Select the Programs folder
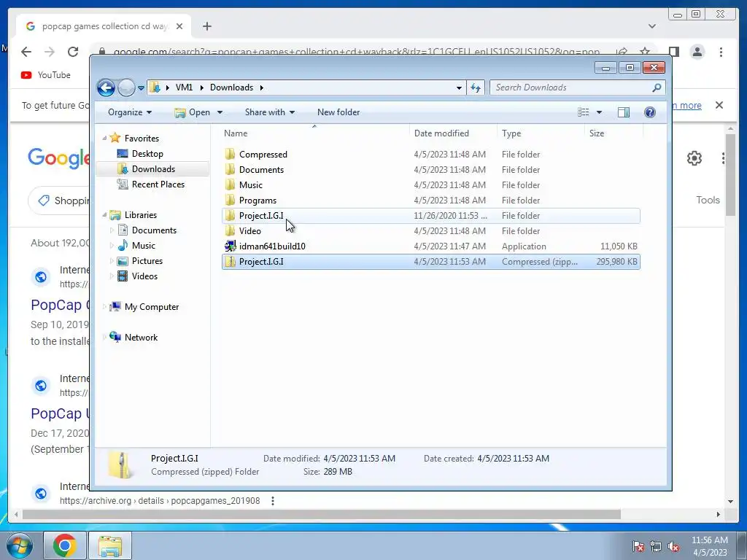This screenshot has width=747, height=560. point(430,200)
